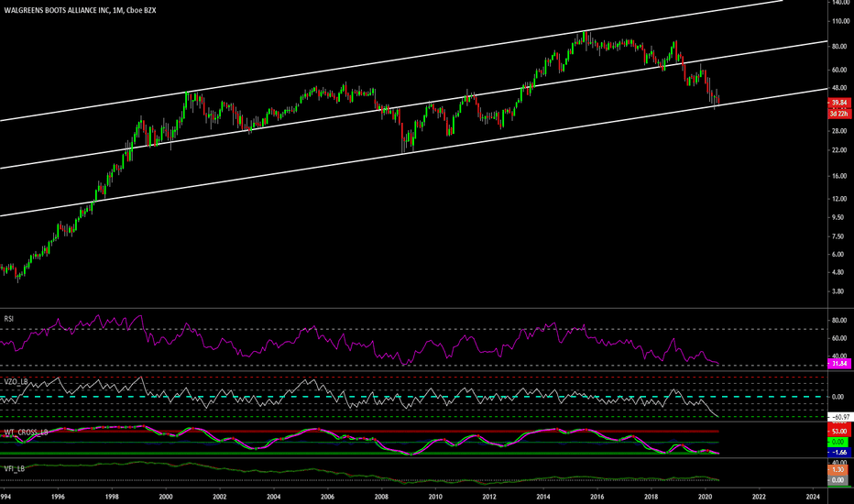The height and width of the screenshot is (504, 854).
Task: Select the RSI indicator label
Action: click(9, 319)
